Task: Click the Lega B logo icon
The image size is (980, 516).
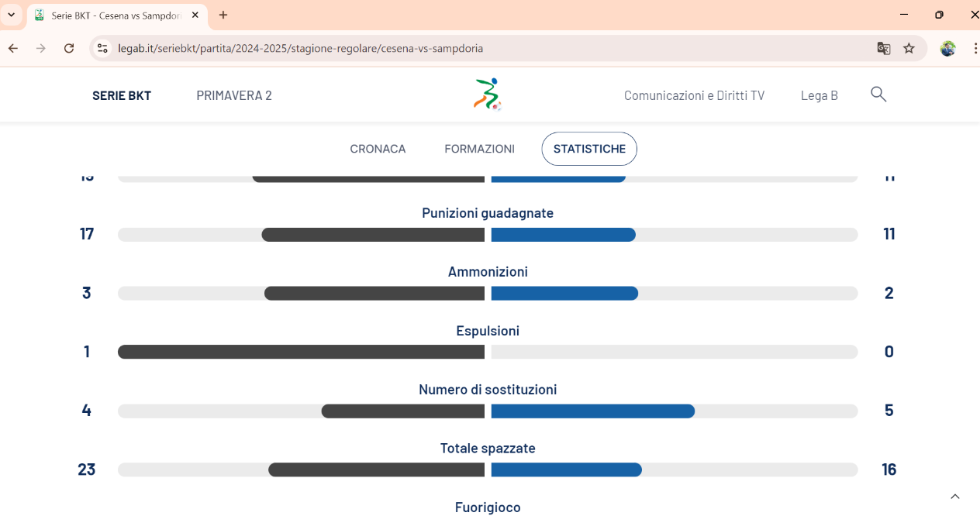Action: [488, 95]
